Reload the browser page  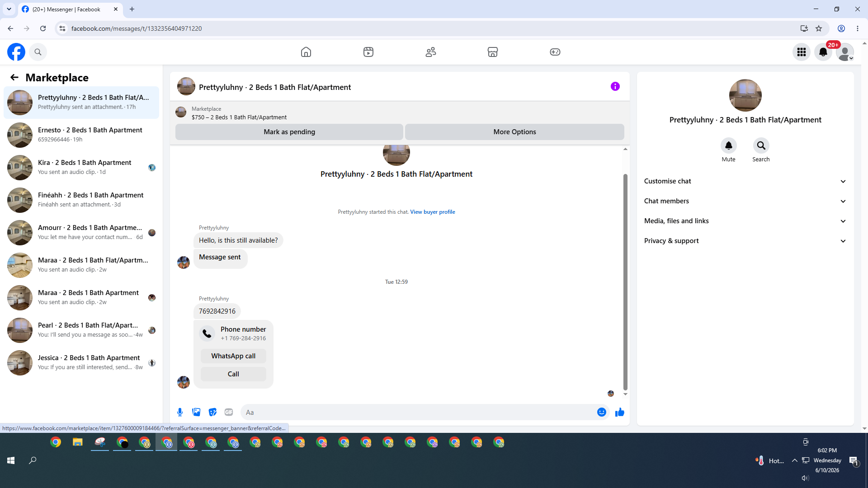coord(43,28)
